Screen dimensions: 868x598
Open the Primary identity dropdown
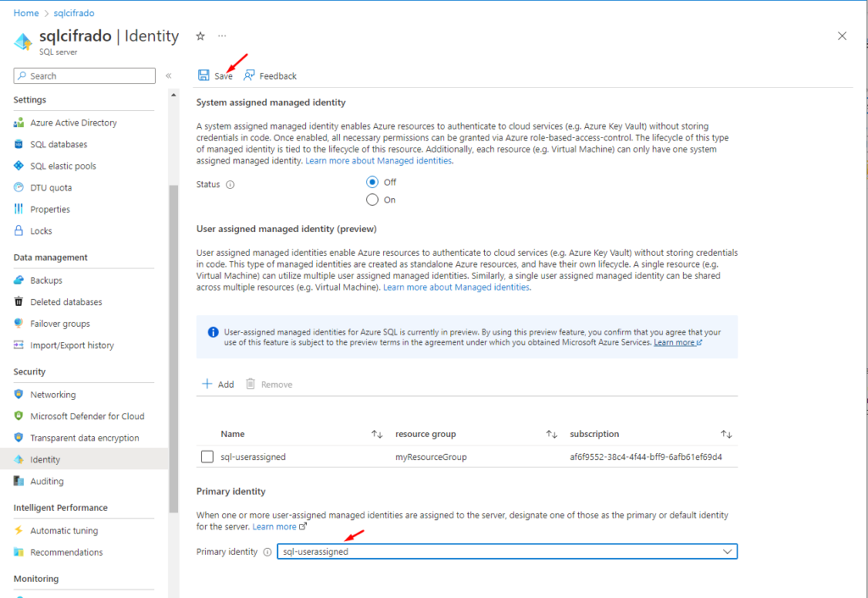click(507, 551)
